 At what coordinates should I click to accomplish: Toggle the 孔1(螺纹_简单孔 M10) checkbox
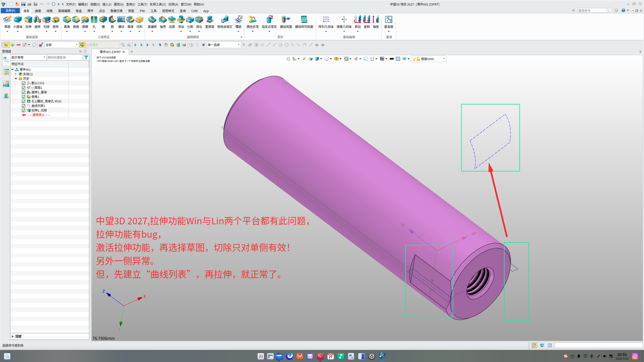(23, 101)
